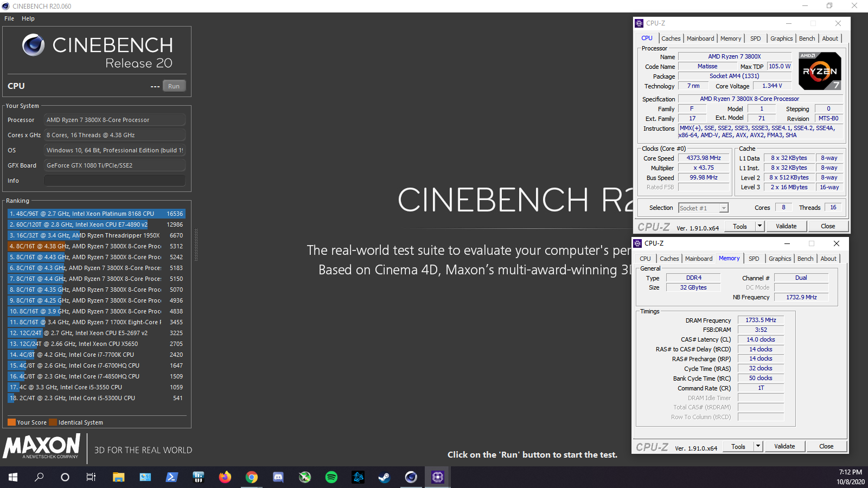
Task: Click the MAXON logo
Action: coord(42,447)
